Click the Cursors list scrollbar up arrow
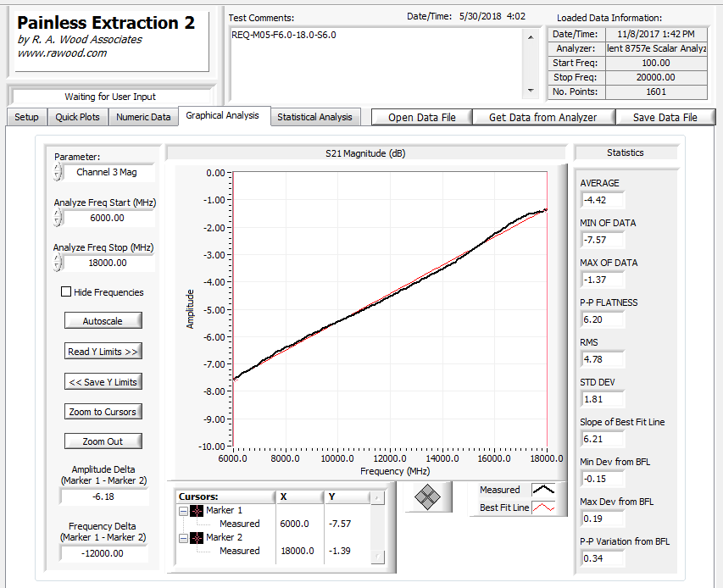 [x=377, y=498]
